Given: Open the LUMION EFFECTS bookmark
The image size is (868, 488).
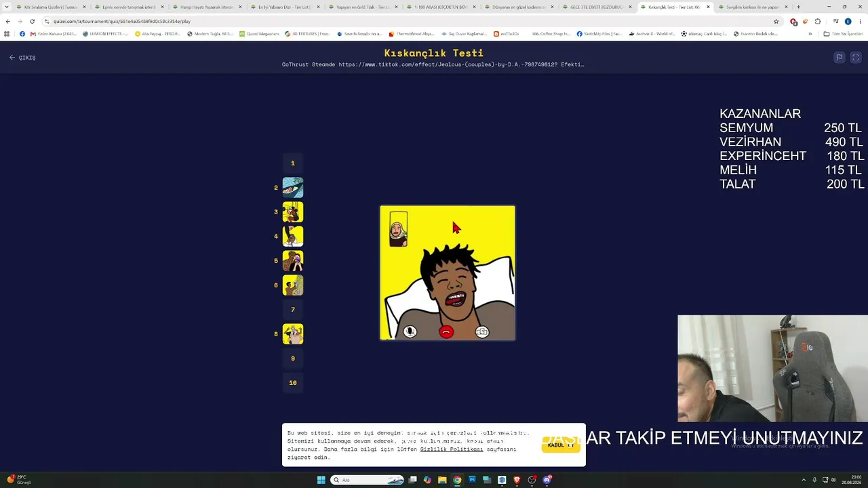Looking at the screenshot, I should (105, 33).
